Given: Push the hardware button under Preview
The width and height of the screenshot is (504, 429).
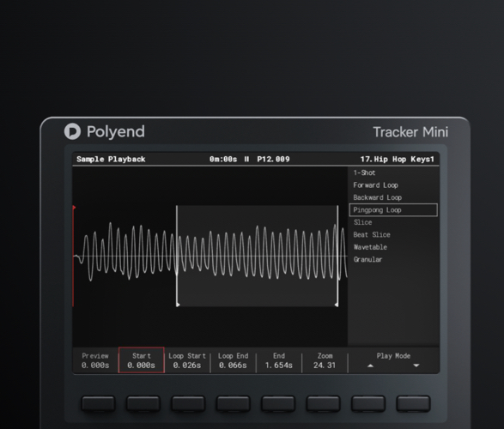Looking at the screenshot, I should pyautogui.click(x=99, y=403).
